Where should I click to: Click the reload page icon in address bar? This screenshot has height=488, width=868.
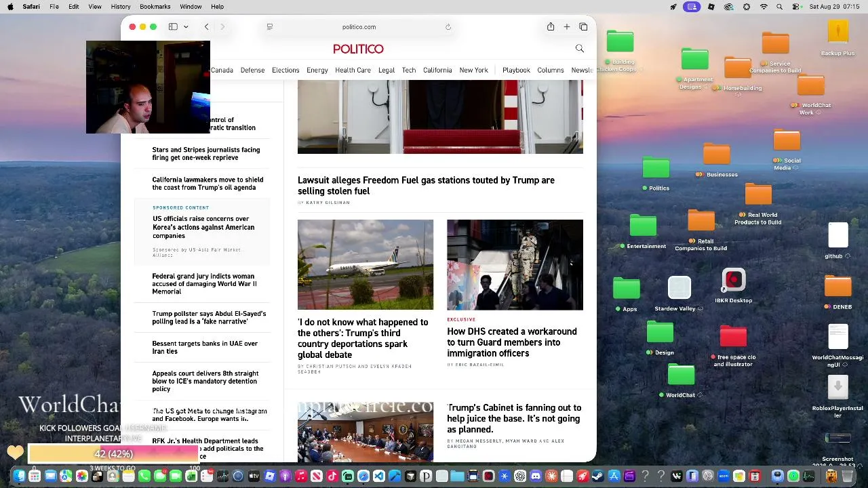448,27
